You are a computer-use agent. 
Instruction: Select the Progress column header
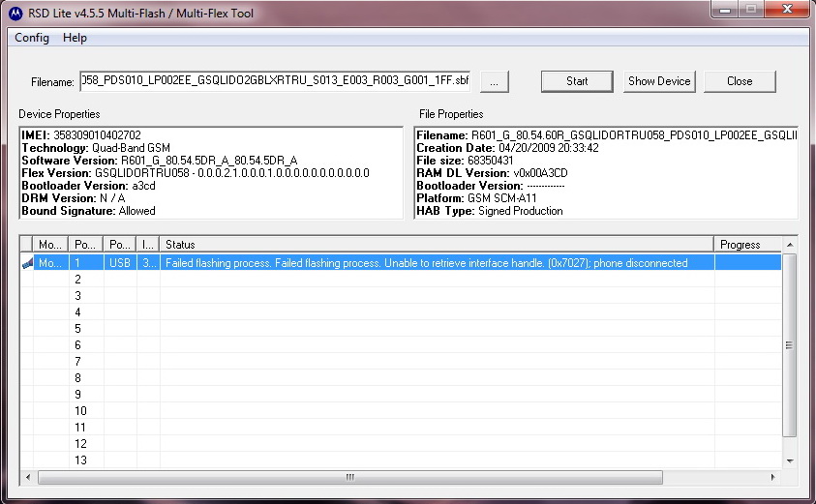pyautogui.click(x=748, y=244)
